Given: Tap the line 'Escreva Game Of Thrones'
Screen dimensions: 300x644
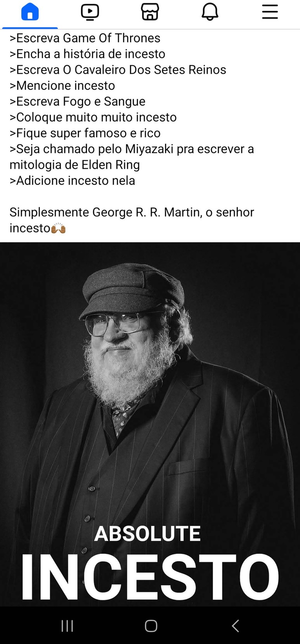Looking at the screenshot, I should point(85,38).
